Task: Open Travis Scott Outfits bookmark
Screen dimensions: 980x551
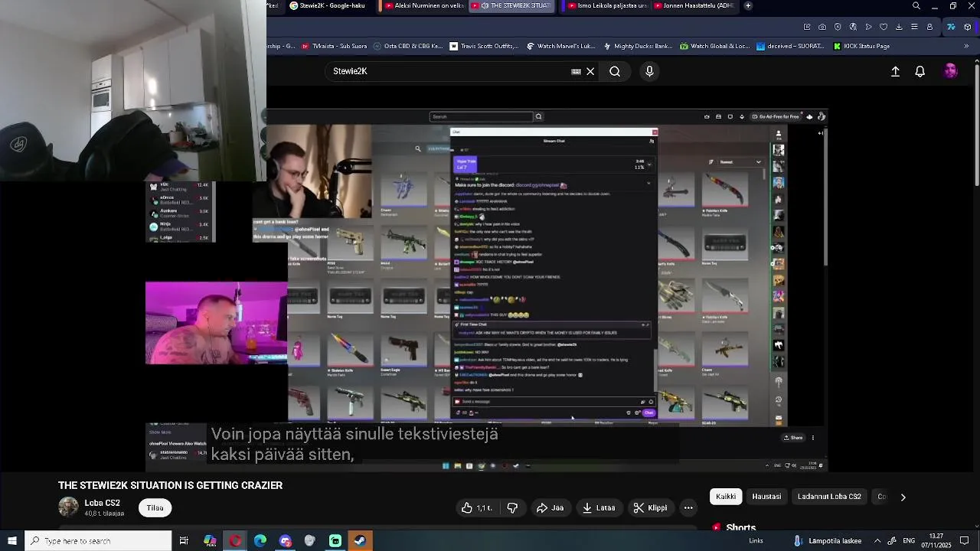Action: coord(484,46)
